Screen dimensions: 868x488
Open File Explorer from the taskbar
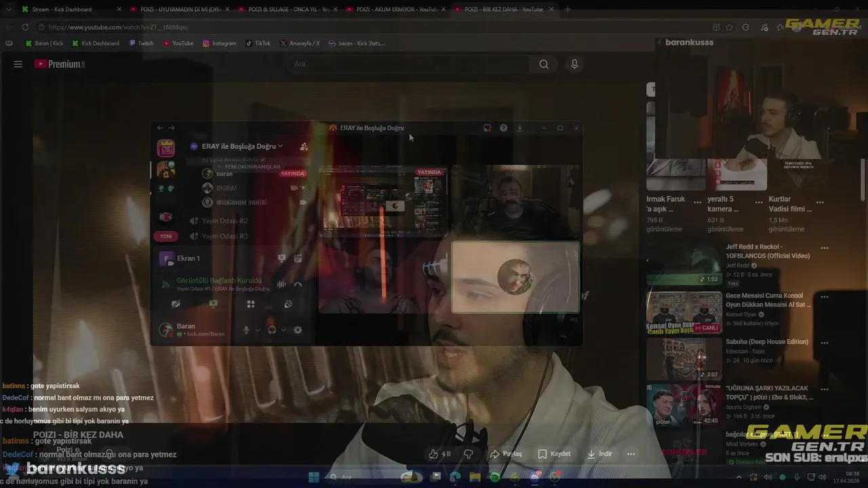tap(475, 477)
